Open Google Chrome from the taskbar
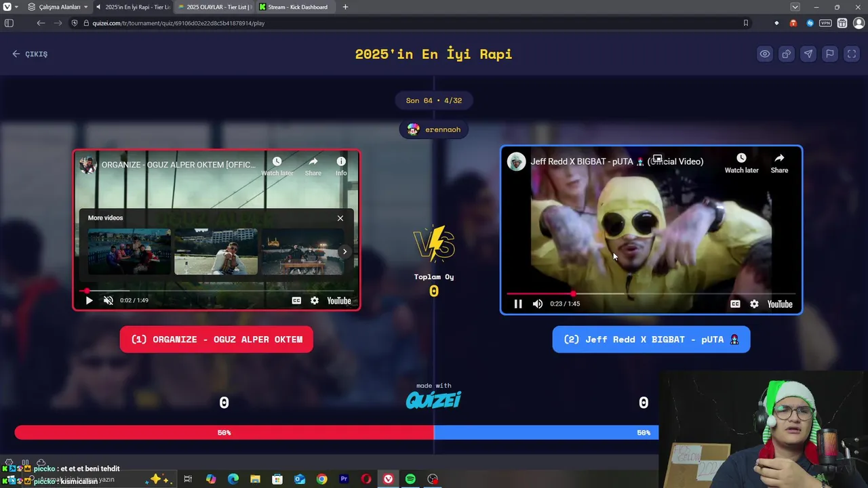Image resolution: width=868 pixels, height=488 pixels. click(x=321, y=479)
